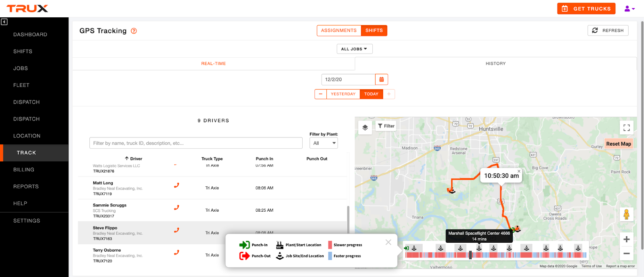Click the Truck Type column header
644x277 pixels.
pos(212,159)
